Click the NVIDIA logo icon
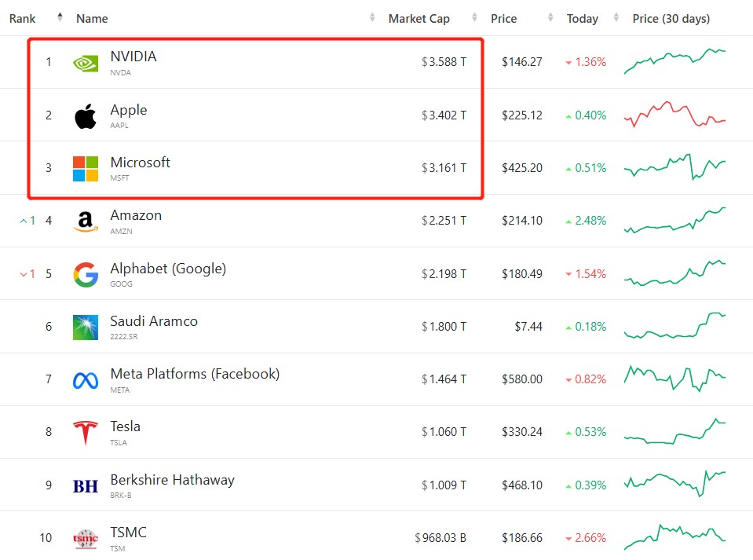753x560 pixels. click(x=86, y=63)
